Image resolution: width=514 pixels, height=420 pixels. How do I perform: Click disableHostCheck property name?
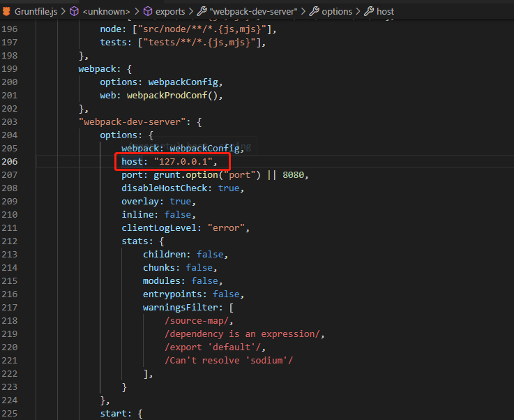tap(164, 188)
